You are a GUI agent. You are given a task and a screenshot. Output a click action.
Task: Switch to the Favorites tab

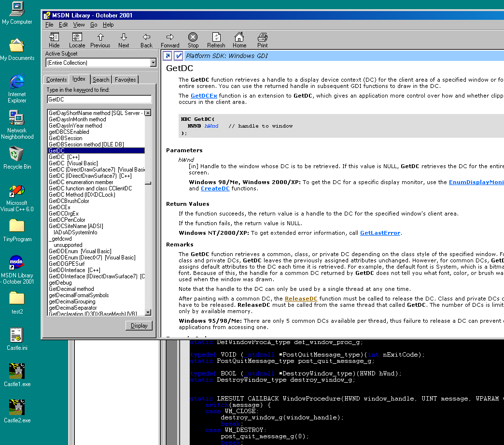(126, 79)
